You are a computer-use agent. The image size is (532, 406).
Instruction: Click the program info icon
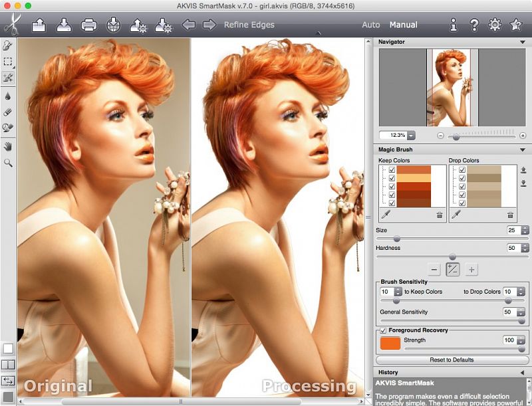point(454,25)
